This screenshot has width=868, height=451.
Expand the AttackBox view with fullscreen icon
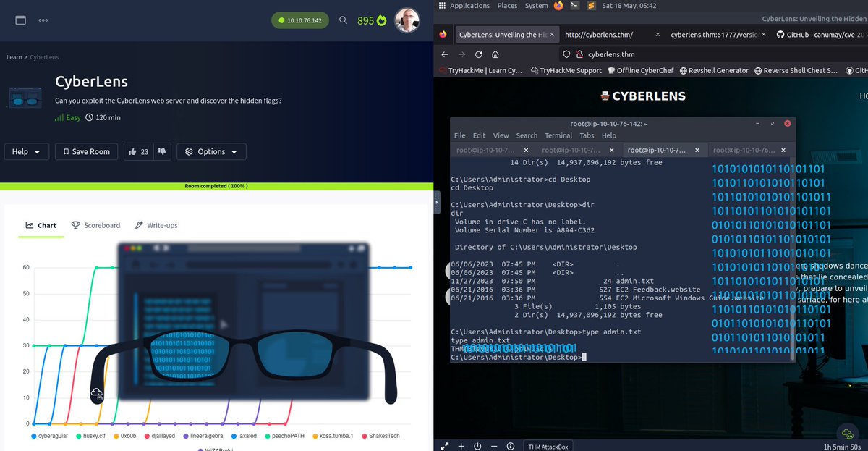(x=444, y=446)
